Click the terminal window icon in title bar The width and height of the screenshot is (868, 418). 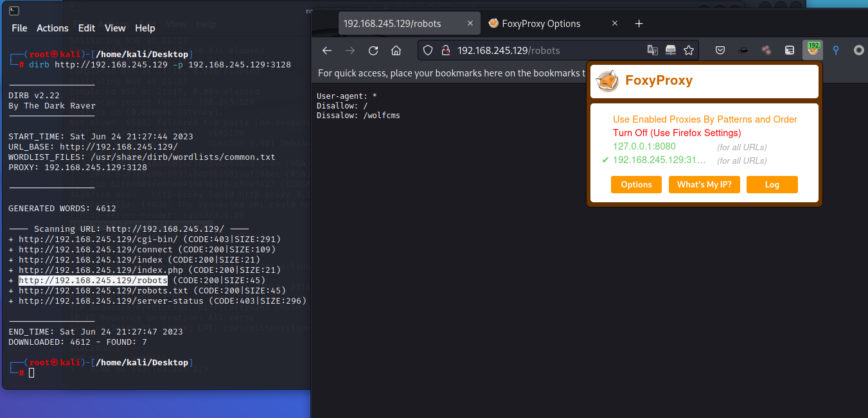(13, 11)
